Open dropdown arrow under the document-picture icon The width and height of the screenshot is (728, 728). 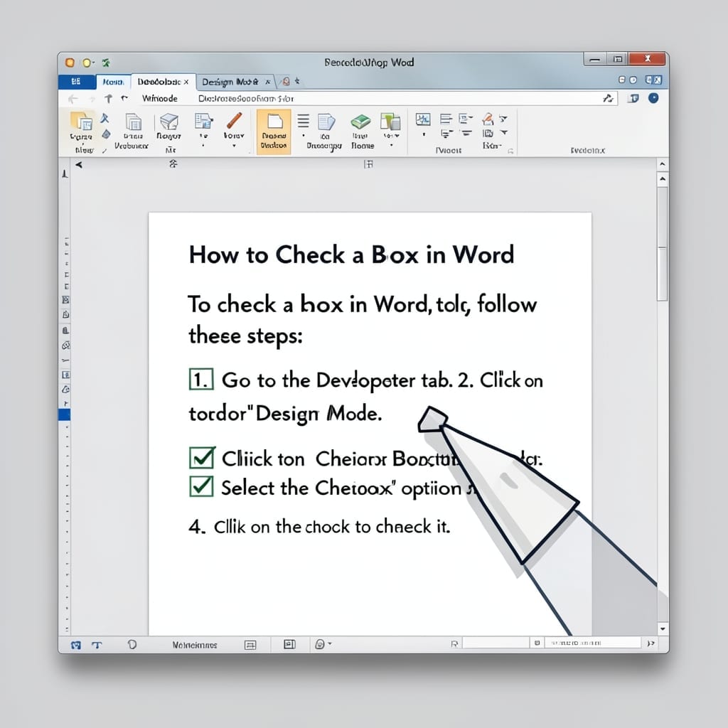coord(203,145)
